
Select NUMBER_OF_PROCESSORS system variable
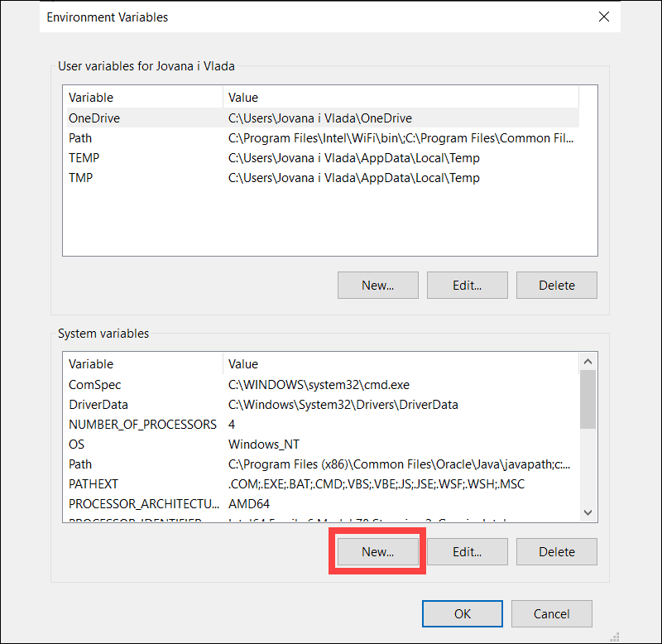(323, 425)
